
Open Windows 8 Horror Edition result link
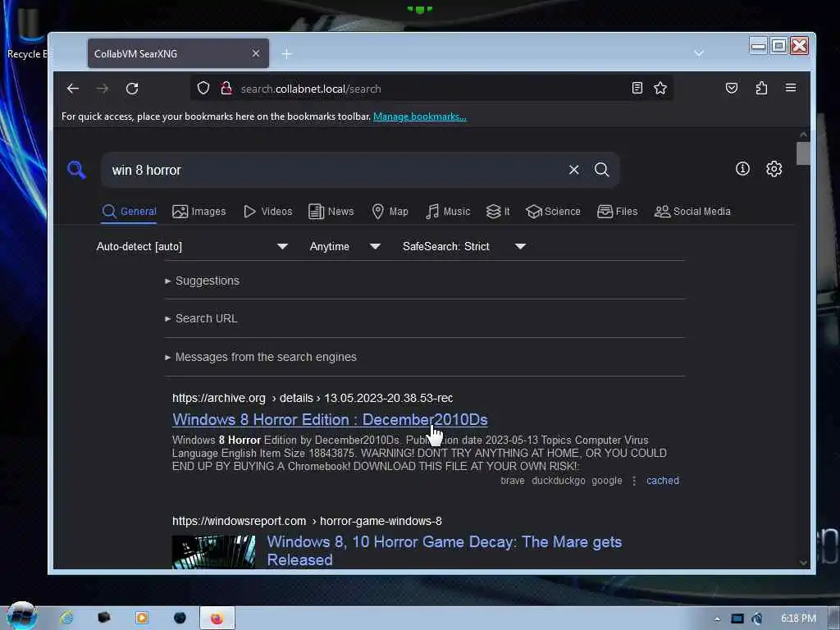(330, 419)
